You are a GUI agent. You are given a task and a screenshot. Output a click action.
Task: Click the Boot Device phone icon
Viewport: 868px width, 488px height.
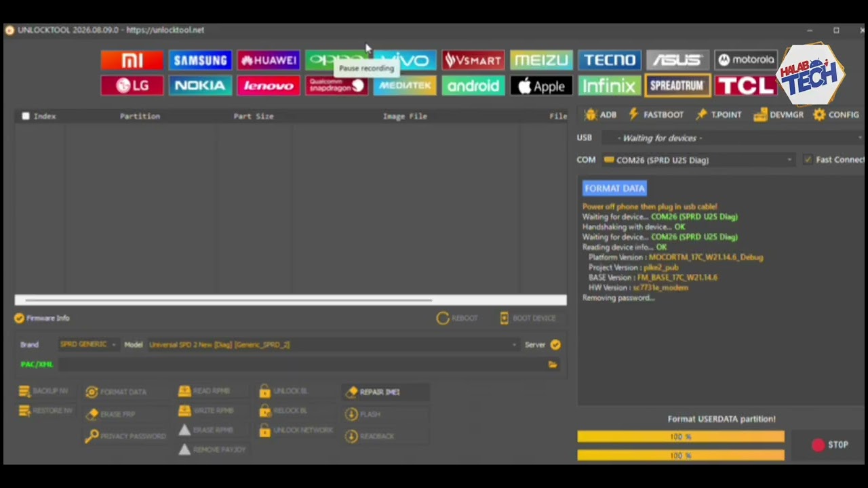(504, 318)
